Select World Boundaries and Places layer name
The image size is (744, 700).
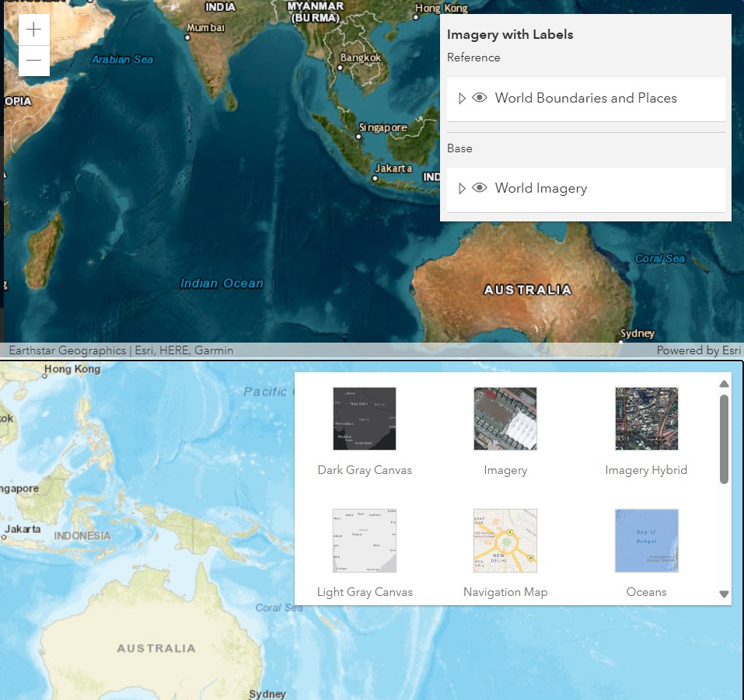[585, 99]
